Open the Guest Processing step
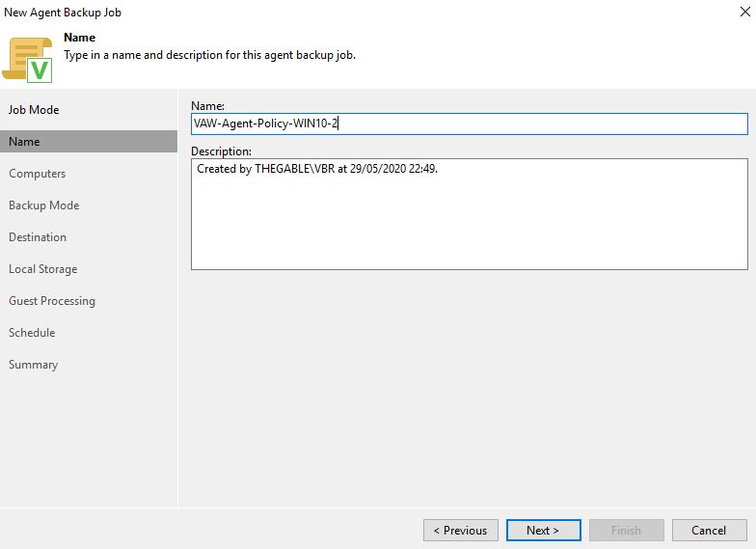 (x=52, y=301)
